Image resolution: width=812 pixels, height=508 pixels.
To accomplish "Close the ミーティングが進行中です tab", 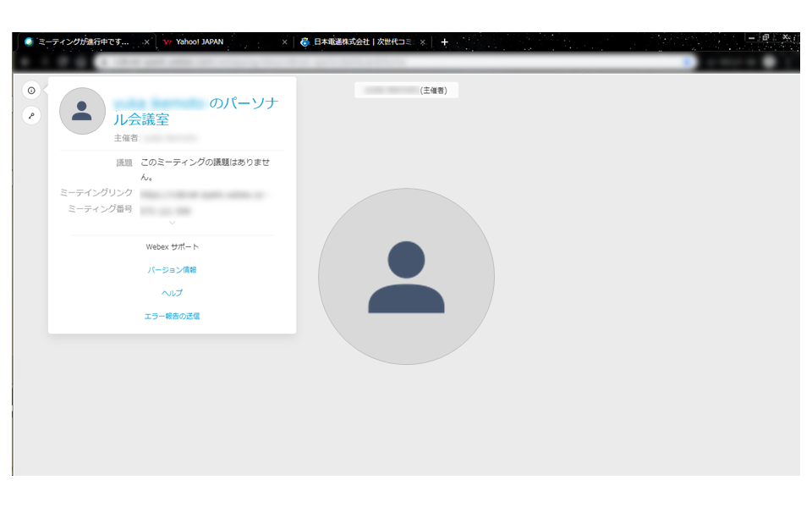I will point(146,42).
